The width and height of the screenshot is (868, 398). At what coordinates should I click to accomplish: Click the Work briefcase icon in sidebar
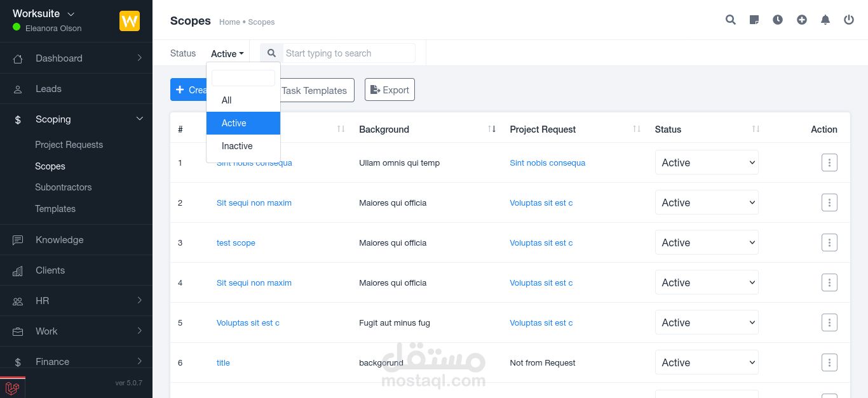18,331
